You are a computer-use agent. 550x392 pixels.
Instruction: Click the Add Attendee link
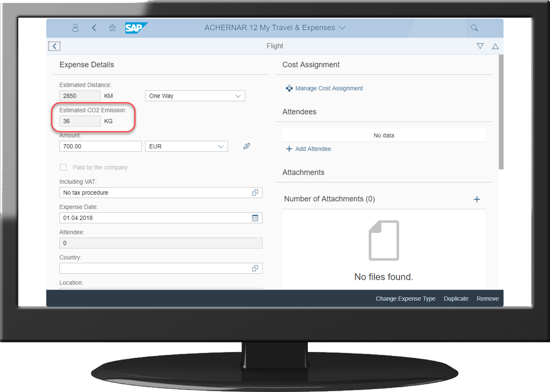pos(313,149)
